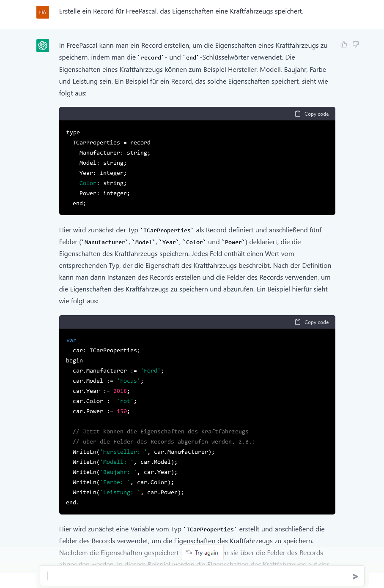The image size is (384, 588).
Task: Click the ChatGPT logo avatar
Action: 43,46
